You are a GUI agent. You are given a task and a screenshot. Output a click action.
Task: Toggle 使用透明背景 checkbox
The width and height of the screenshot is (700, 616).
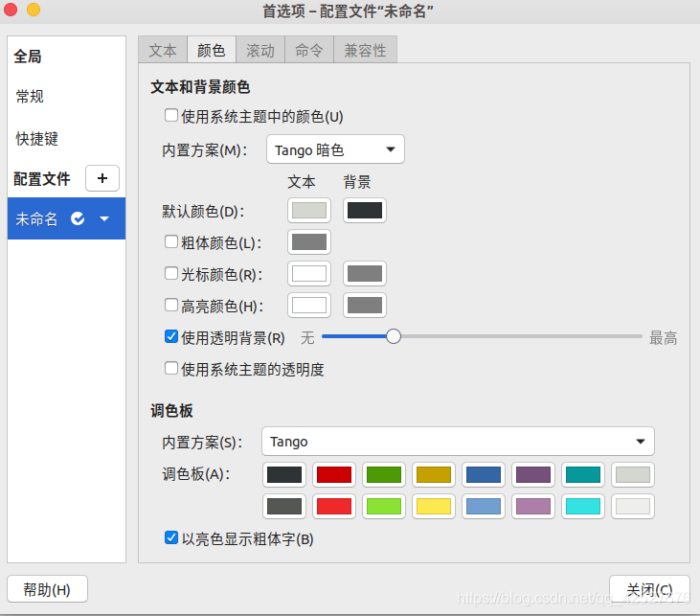171,336
